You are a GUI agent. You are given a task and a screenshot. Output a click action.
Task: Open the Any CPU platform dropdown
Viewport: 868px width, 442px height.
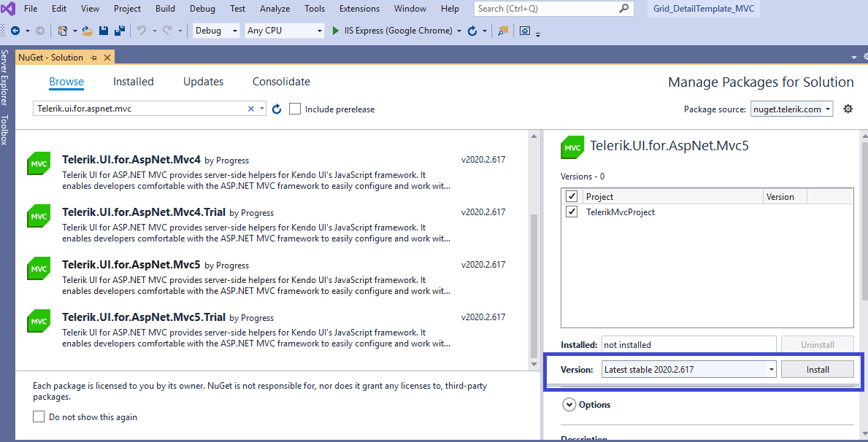[285, 31]
